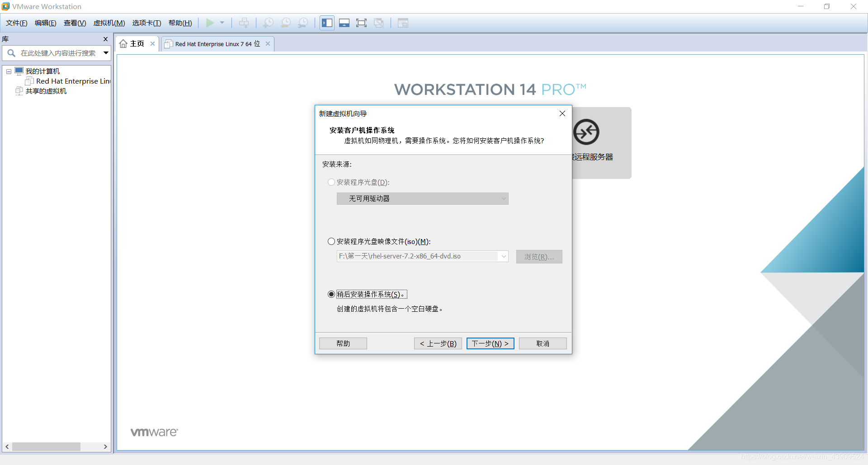Viewport: 868px width, 465px height.
Task: Click the full screen mode icon
Action: coord(361,23)
